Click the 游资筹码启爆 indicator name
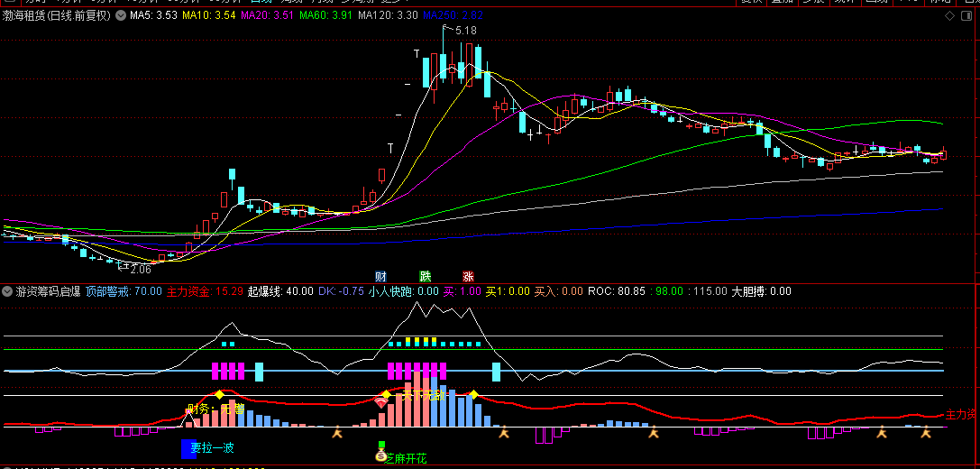This screenshot has width=980, height=469. coord(49,291)
